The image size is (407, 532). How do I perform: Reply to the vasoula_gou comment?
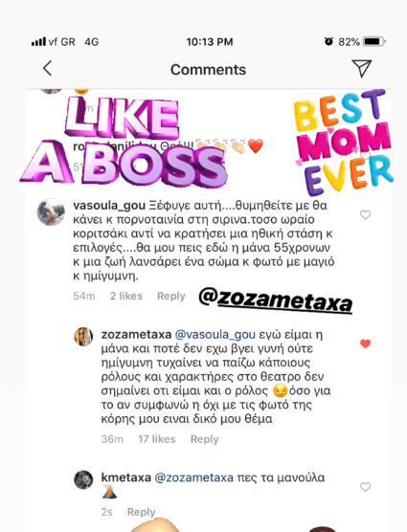coord(171,297)
